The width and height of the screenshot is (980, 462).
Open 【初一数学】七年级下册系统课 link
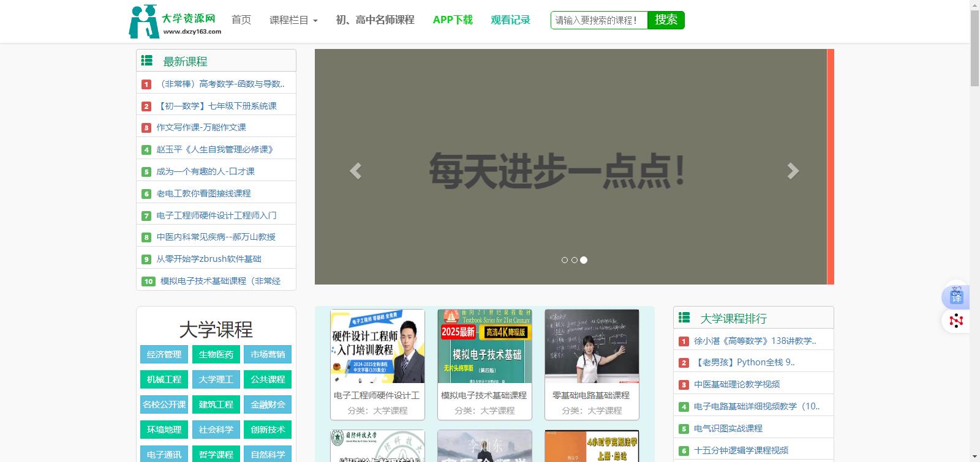(217, 106)
